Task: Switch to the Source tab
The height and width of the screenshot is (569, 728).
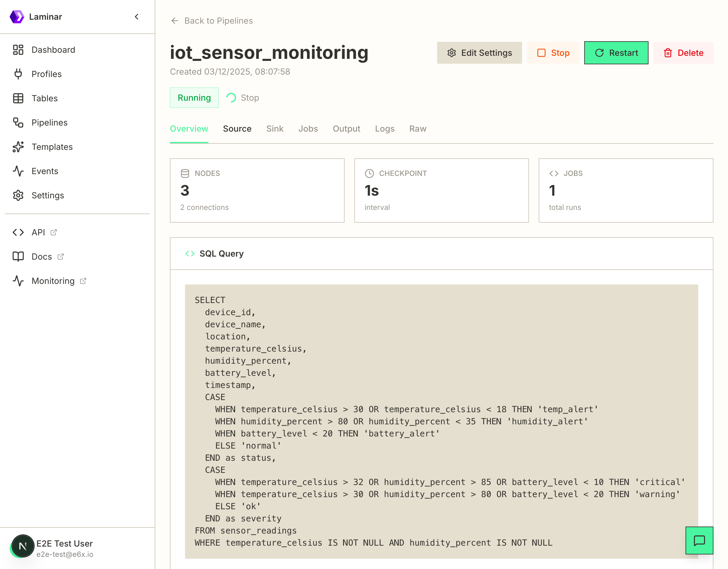Action: pos(237,129)
